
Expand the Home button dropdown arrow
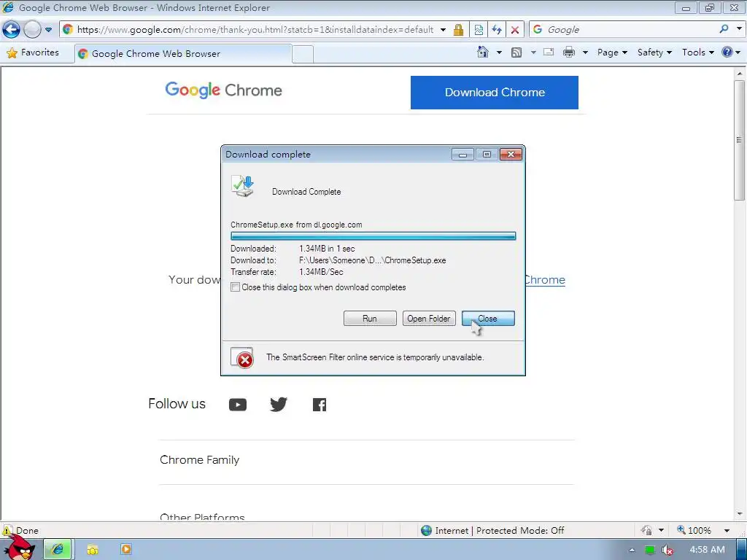(499, 52)
